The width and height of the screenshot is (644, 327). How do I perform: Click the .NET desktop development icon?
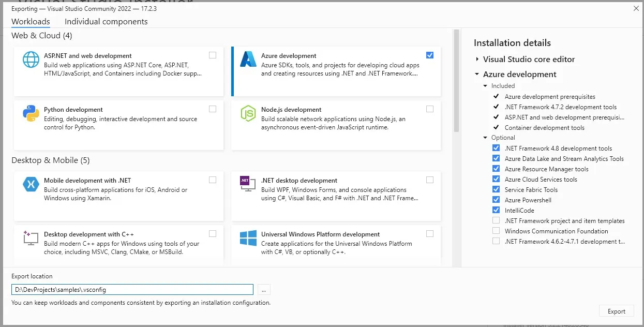point(248,184)
